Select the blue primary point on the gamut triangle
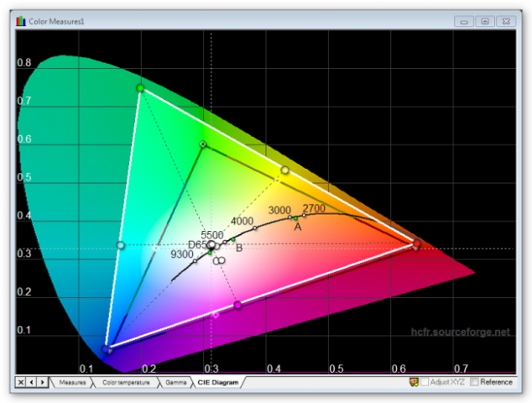532x403 pixels. coord(107,348)
